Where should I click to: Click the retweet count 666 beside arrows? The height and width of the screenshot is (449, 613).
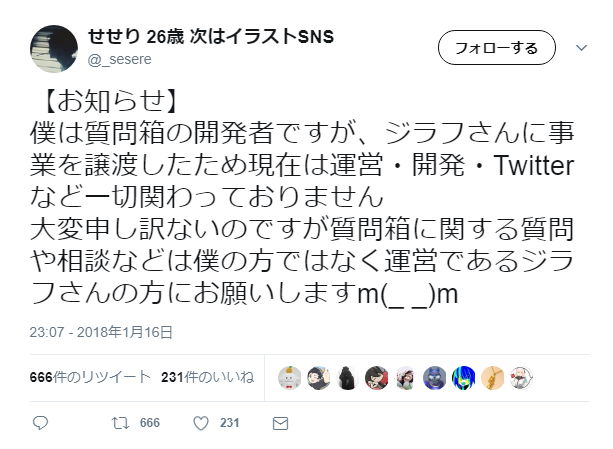(150, 423)
